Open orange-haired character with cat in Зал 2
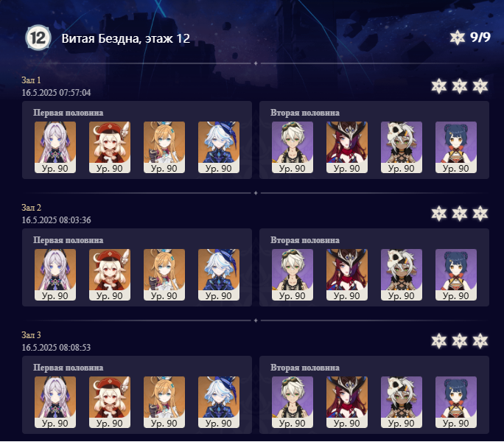 [x=164, y=275]
